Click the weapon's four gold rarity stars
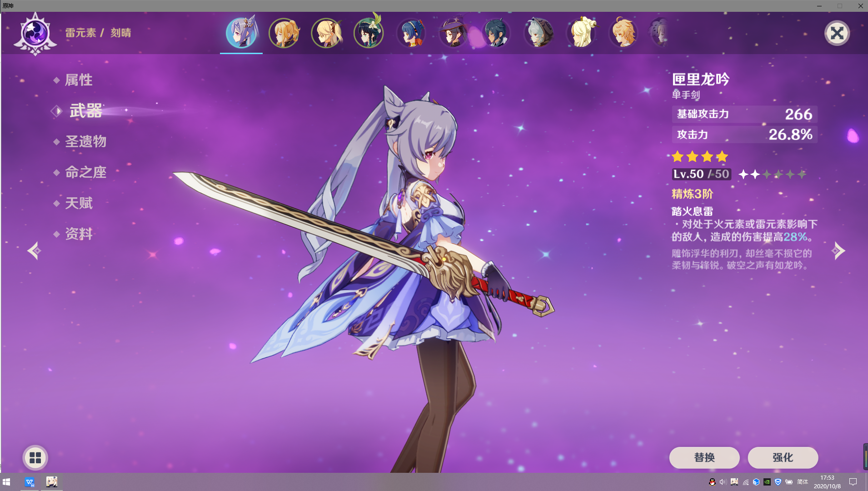Image resolution: width=868 pixels, height=491 pixels. pyautogui.click(x=700, y=157)
